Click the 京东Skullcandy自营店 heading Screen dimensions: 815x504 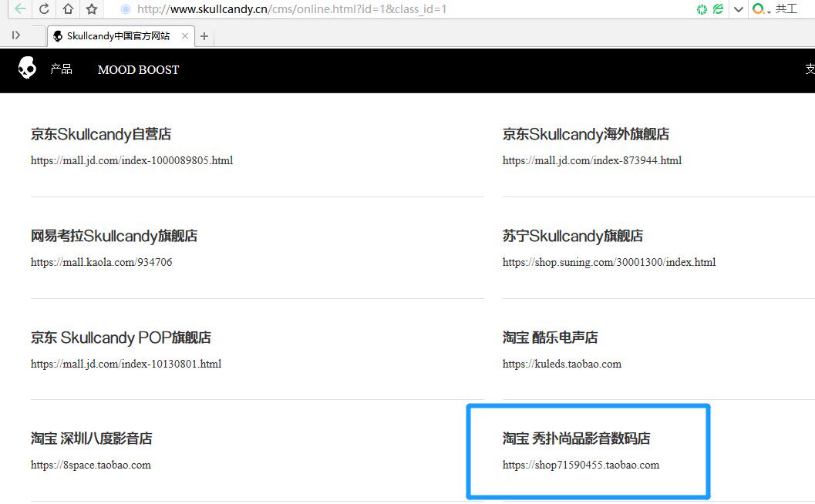click(x=101, y=134)
